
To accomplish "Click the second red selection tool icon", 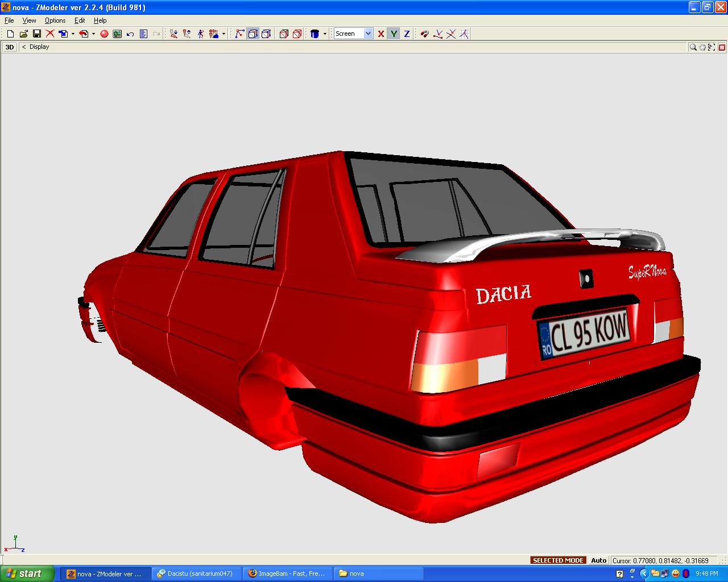I will click(187, 34).
